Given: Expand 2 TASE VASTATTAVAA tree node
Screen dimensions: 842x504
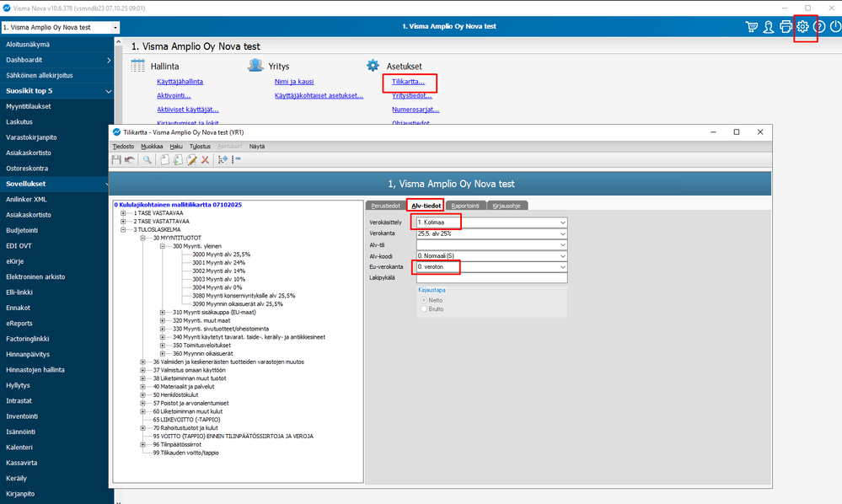Looking at the screenshot, I should pos(123,221).
